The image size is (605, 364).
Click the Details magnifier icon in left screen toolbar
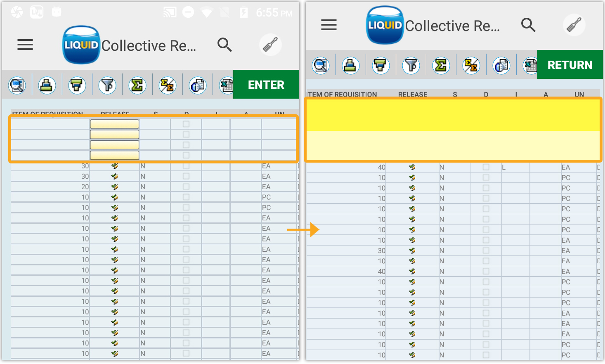pyautogui.click(x=17, y=85)
